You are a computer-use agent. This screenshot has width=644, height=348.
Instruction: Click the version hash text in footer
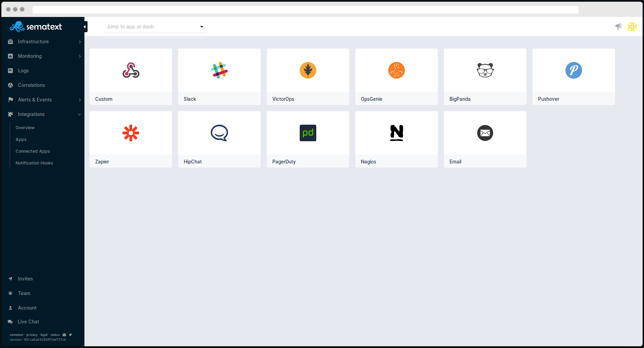45,340
